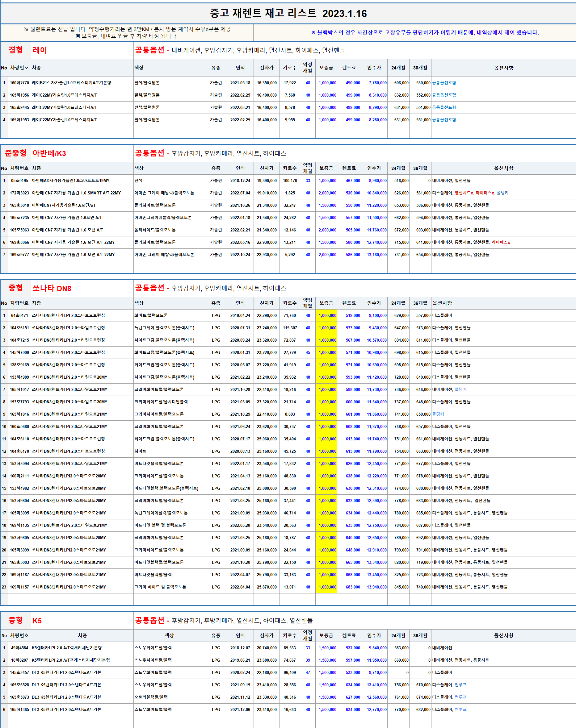Click the 683,000 rent fee cell
The width and height of the screenshot is (576, 728).
349,587
